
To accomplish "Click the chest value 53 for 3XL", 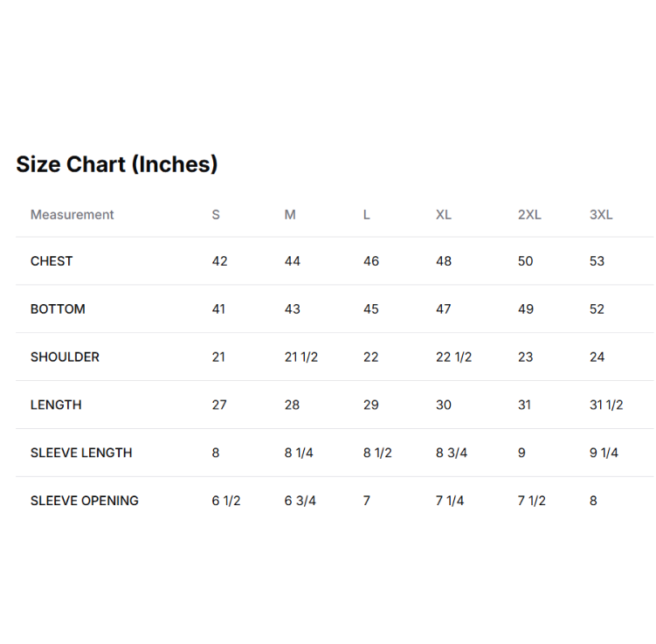I will coord(597,261).
